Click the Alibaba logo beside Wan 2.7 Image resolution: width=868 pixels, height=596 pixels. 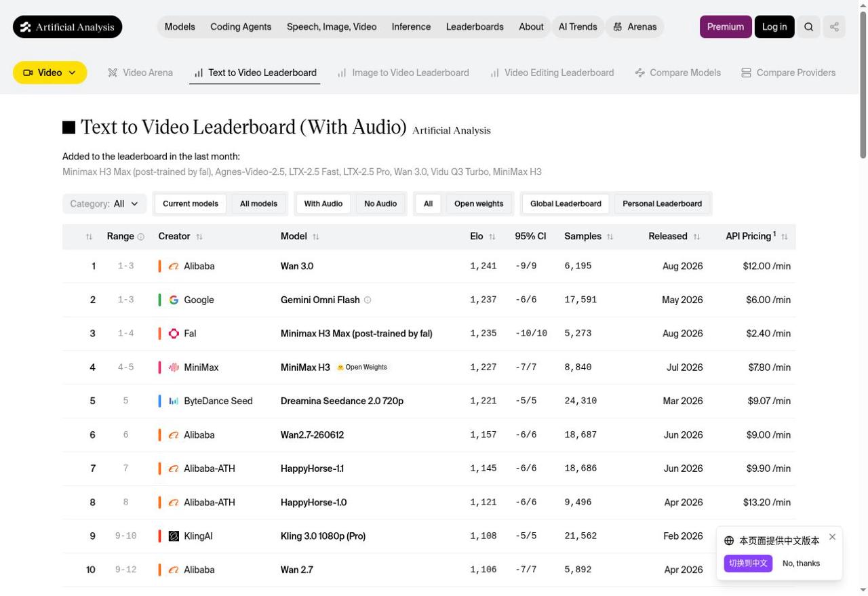[174, 570]
